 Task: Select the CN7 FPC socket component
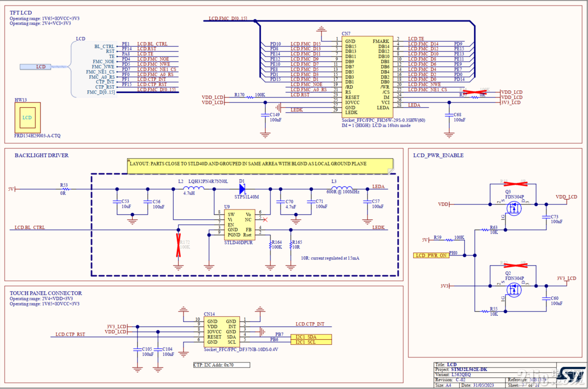pos(367,77)
